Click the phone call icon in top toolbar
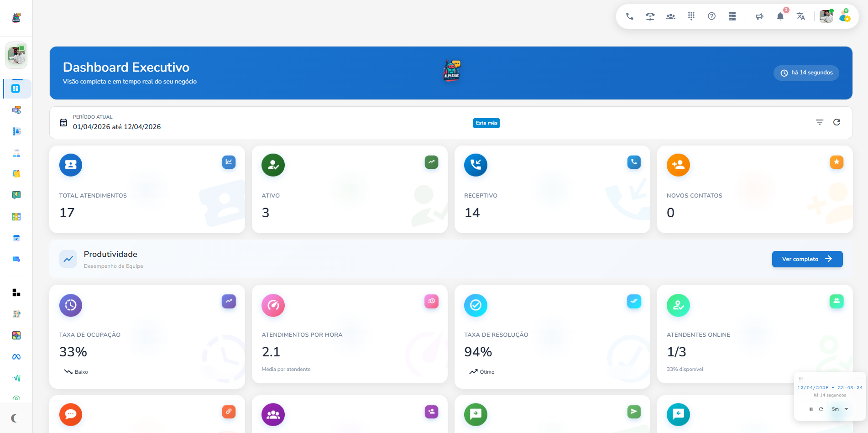This screenshot has width=868, height=433. coord(629,16)
